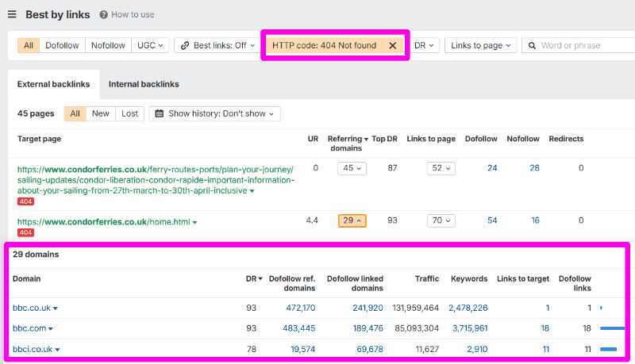This screenshot has width=635, height=364.
Task: Open Links to page filter dropdown
Action: tap(481, 45)
